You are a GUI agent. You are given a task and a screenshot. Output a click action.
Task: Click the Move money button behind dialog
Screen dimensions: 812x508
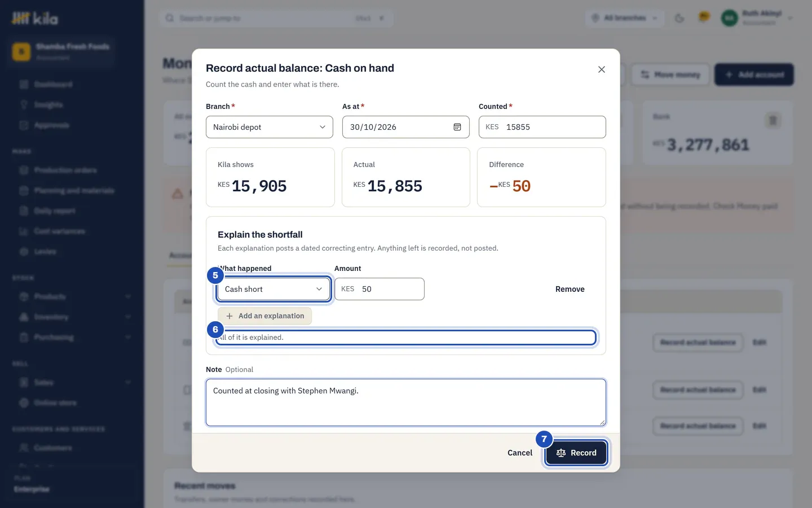(x=670, y=75)
